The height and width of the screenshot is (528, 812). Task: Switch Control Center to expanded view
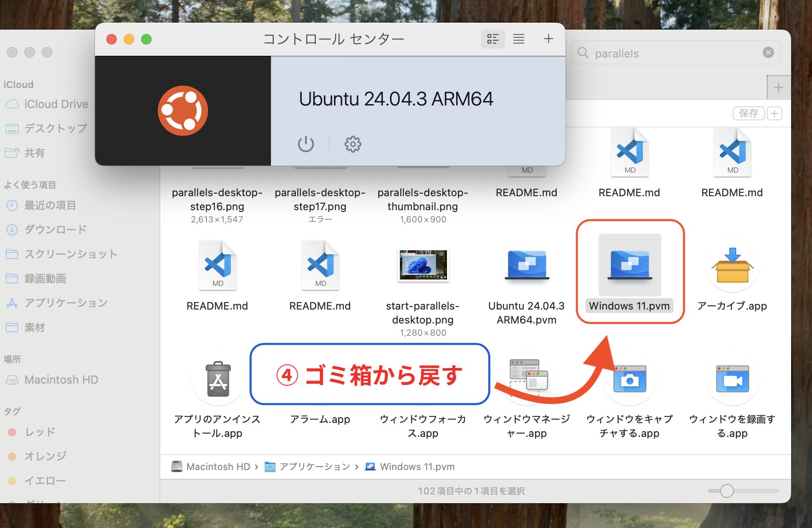click(493, 39)
